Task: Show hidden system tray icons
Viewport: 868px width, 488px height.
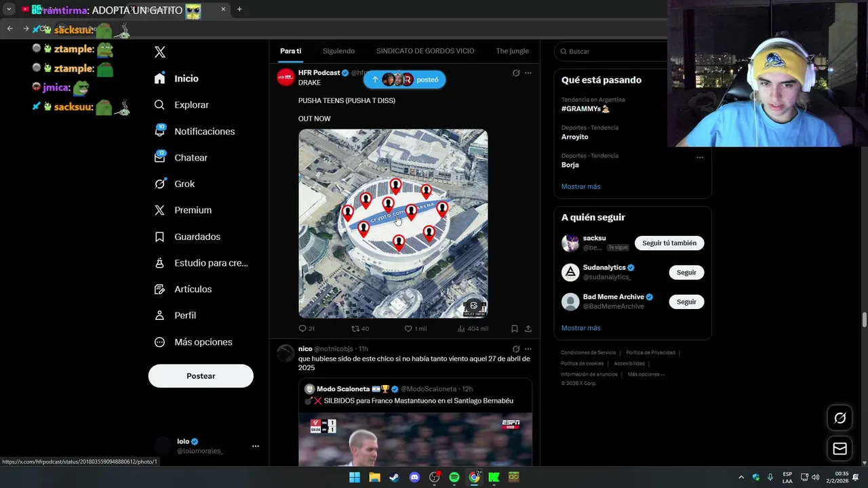Action: pyautogui.click(x=741, y=477)
